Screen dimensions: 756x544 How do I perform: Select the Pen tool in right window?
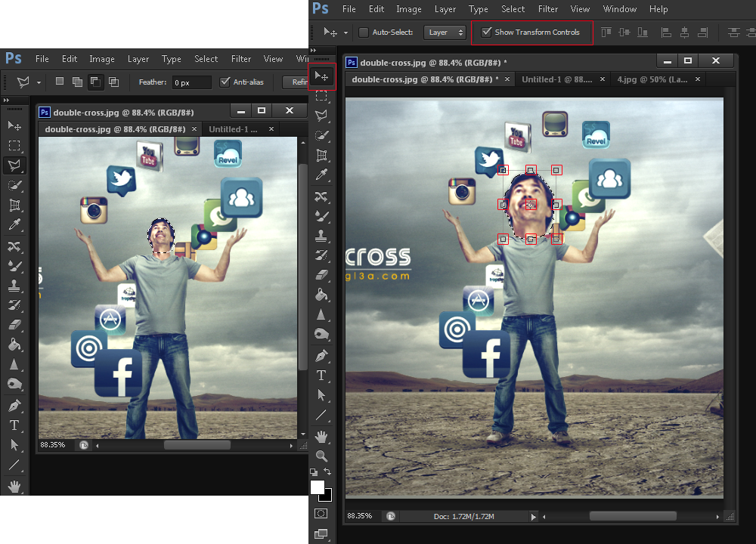click(321, 356)
